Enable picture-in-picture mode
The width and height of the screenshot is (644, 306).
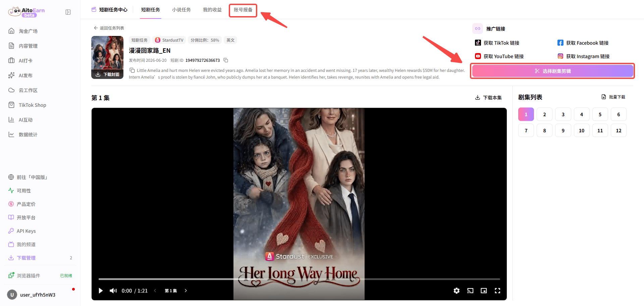484,291
